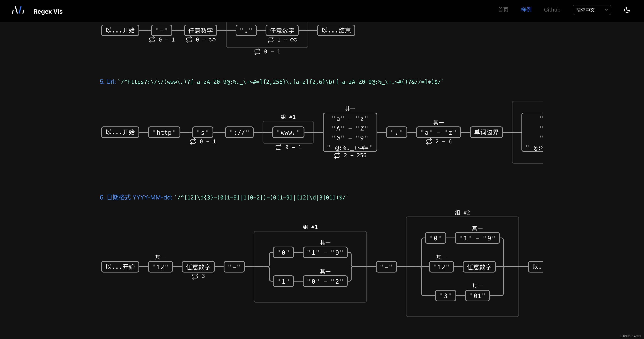The height and width of the screenshot is (339, 644).
Task: Click the repeat icon under "s" node
Action: pyautogui.click(x=193, y=142)
